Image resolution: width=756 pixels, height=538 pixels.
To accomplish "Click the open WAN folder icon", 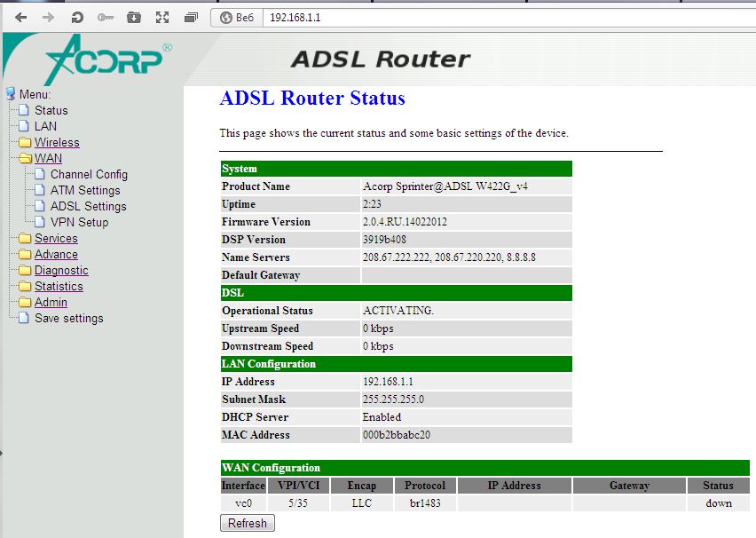I will [x=25, y=158].
